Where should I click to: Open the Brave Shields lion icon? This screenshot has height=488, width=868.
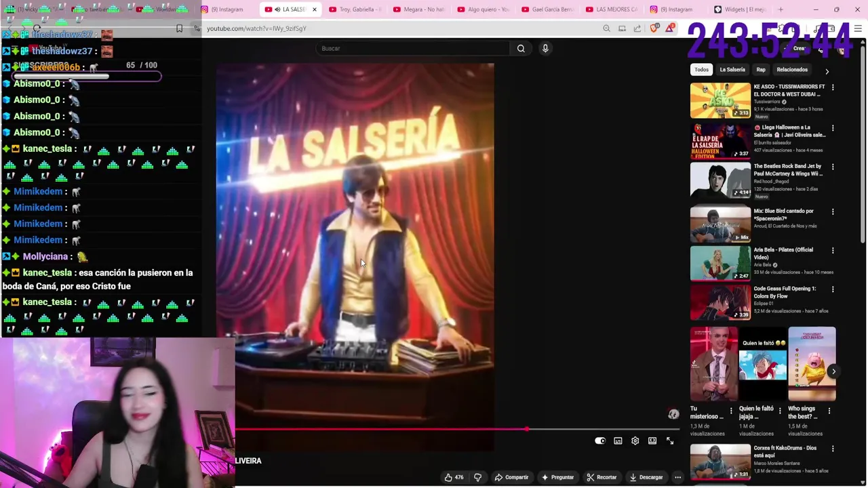pyautogui.click(x=654, y=28)
